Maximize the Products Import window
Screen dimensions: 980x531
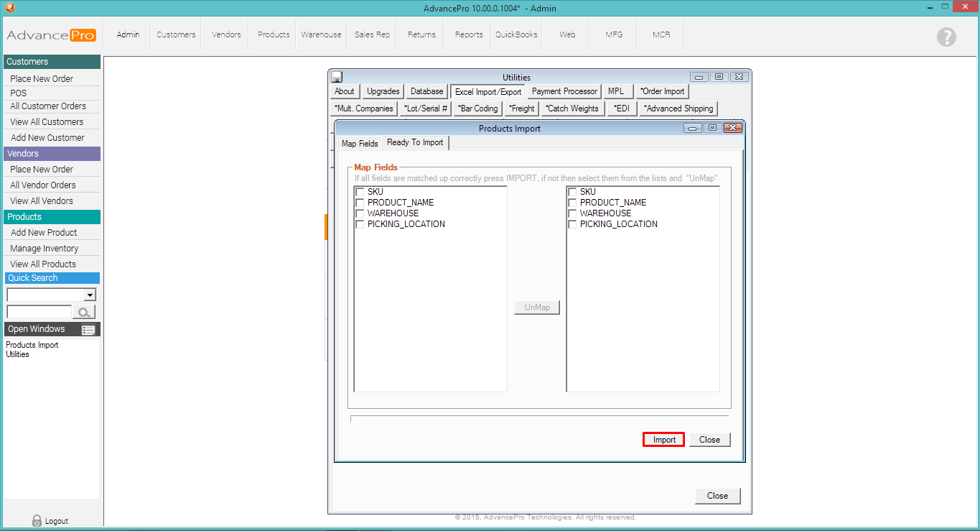[x=712, y=128]
